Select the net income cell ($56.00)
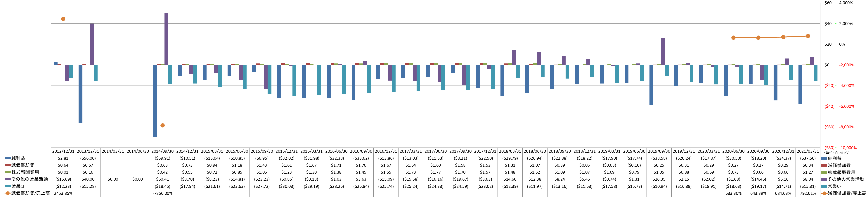This screenshot has width=868, height=197. click(x=88, y=158)
